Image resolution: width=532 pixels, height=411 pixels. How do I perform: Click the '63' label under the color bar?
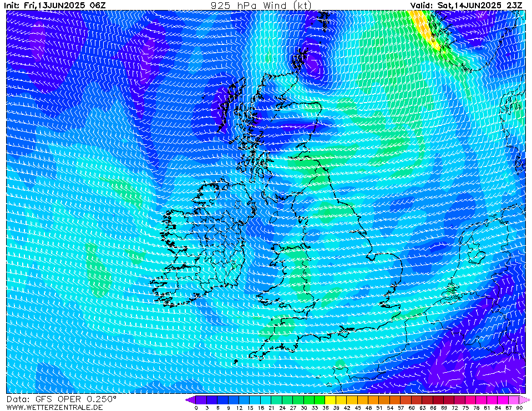(x=422, y=408)
